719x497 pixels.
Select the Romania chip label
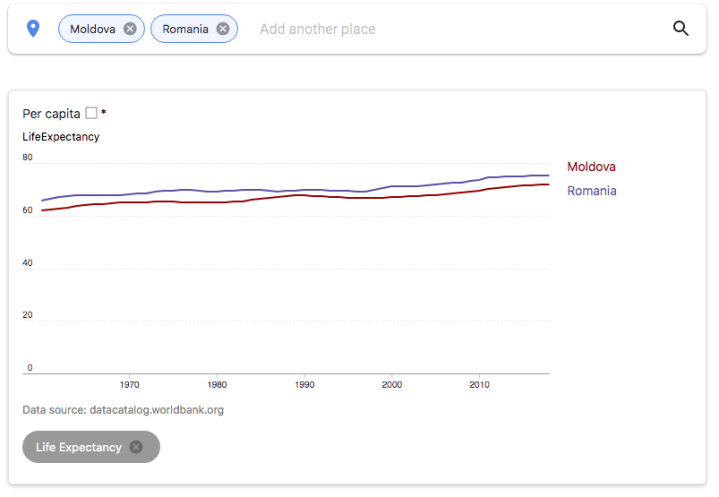coord(185,29)
